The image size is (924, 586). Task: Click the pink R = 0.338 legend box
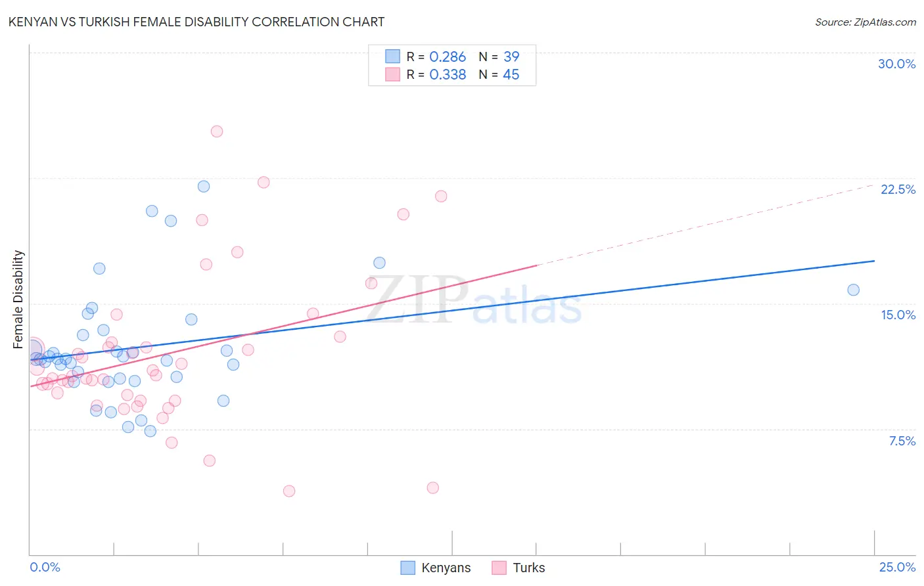point(392,74)
